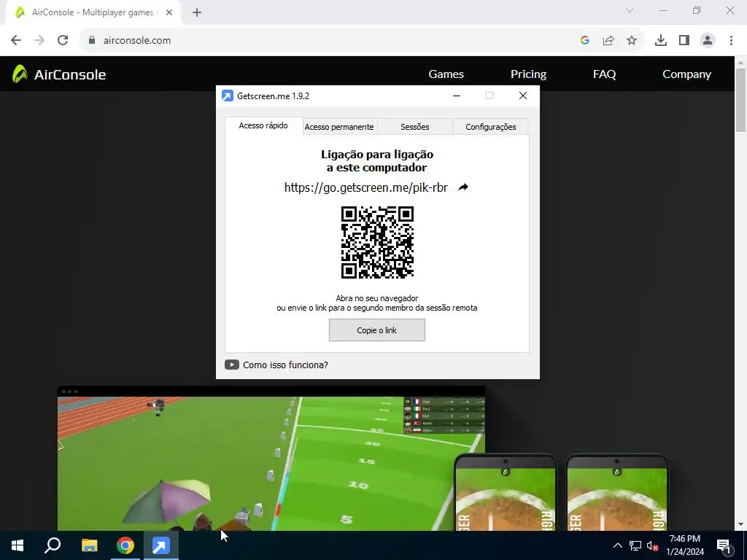Switch to the Acesso rápido tab
This screenshot has width=747, height=560.
pyautogui.click(x=263, y=125)
